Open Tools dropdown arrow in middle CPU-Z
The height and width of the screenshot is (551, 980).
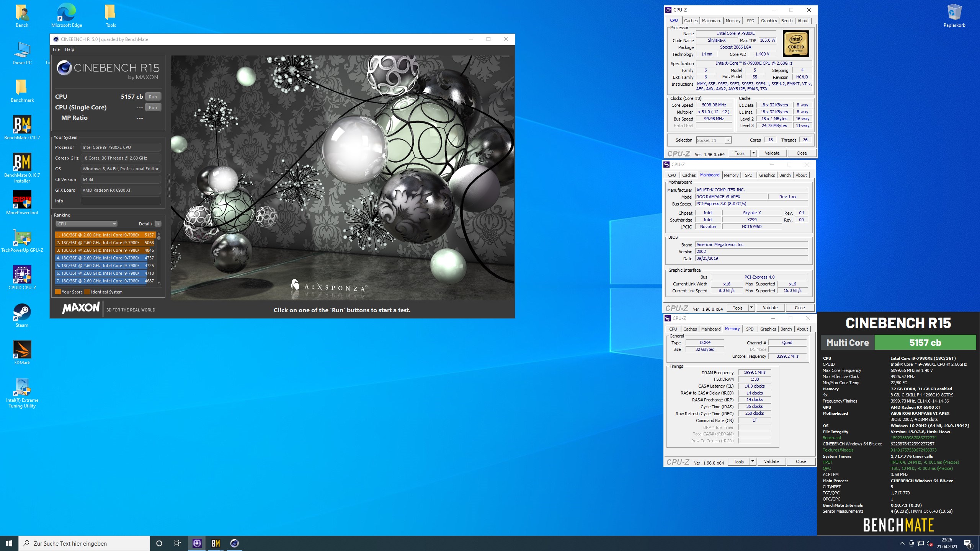click(751, 308)
